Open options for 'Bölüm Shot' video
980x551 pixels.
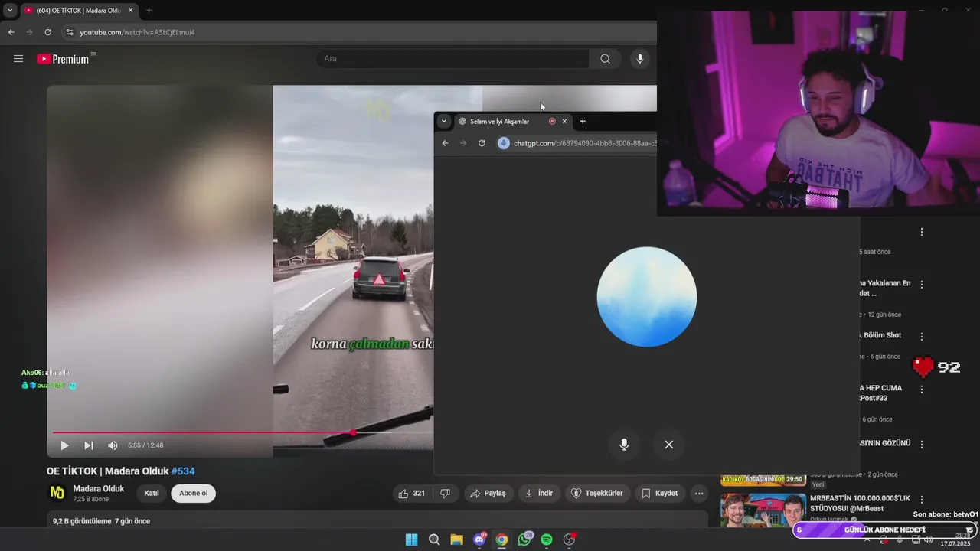click(922, 337)
